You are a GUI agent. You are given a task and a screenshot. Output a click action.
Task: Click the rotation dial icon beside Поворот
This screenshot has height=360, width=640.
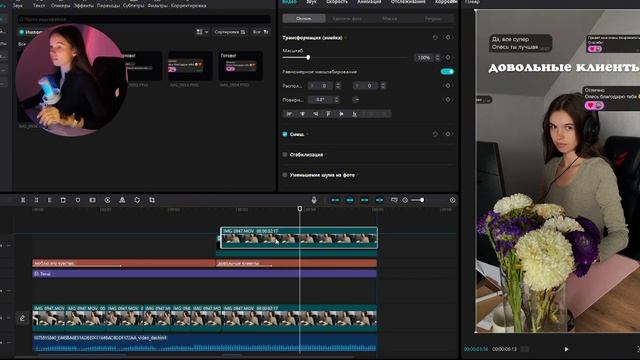tap(356, 100)
